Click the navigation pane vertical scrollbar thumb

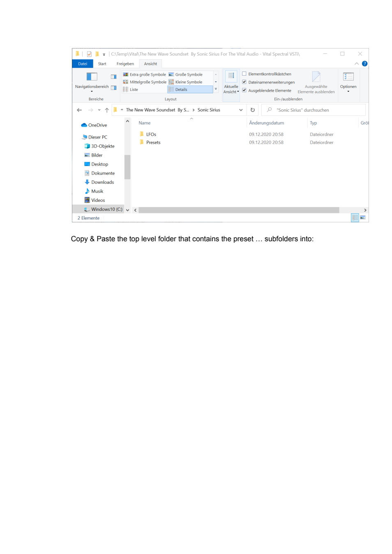[x=127, y=167]
